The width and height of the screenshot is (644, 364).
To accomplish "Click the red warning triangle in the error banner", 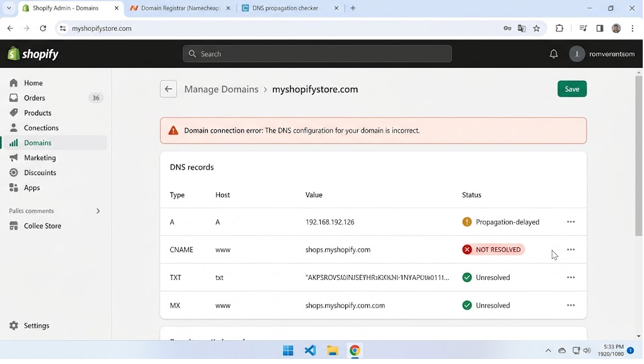I will (173, 131).
